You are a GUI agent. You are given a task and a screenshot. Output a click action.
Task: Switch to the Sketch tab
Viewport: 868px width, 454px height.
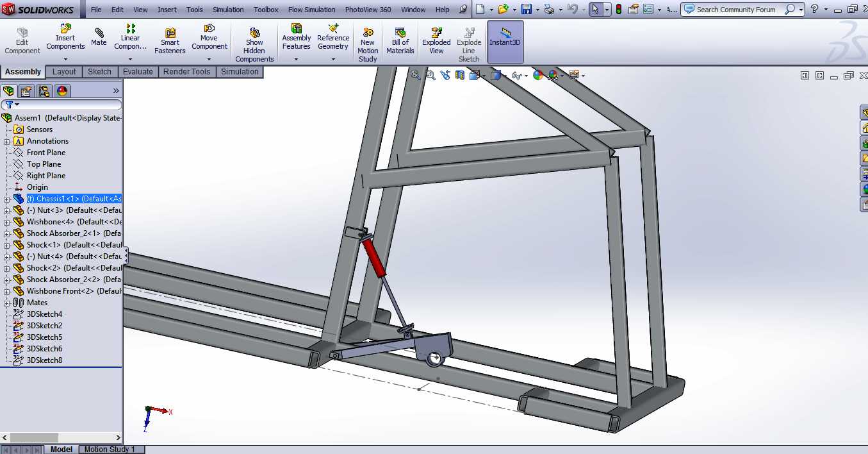coord(99,72)
